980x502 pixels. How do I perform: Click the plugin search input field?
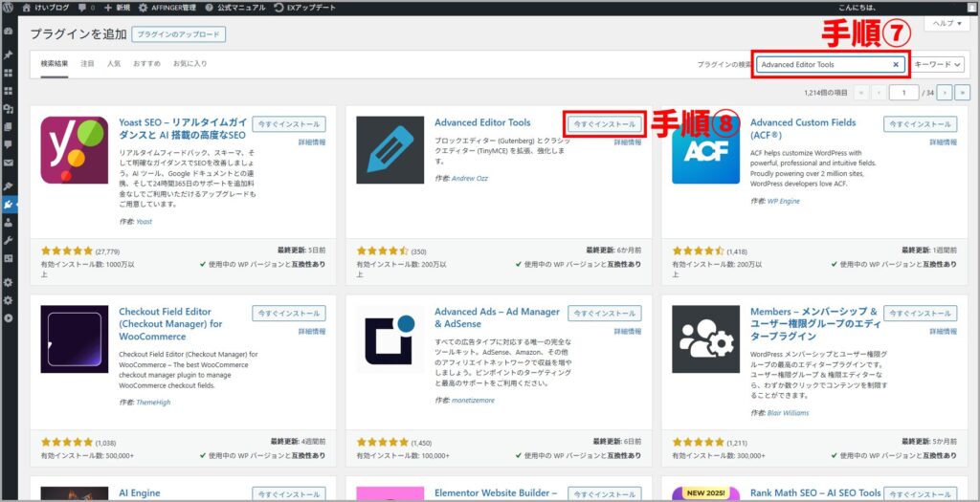[x=823, y=64]
